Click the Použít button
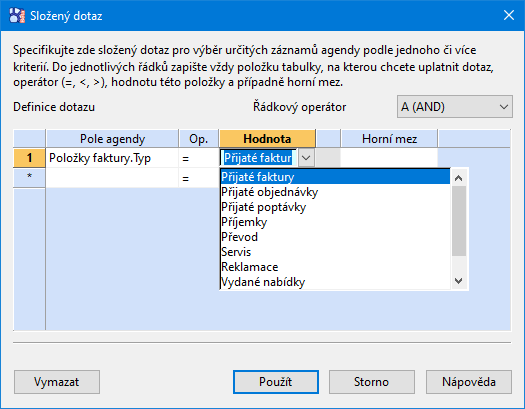525x409 pixels. pos(276,382)
